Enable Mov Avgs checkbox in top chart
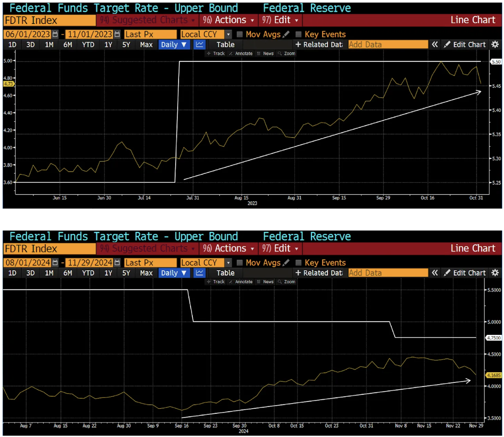The width and height of the screenshot is (504, 437). click(x=240, y=34)
